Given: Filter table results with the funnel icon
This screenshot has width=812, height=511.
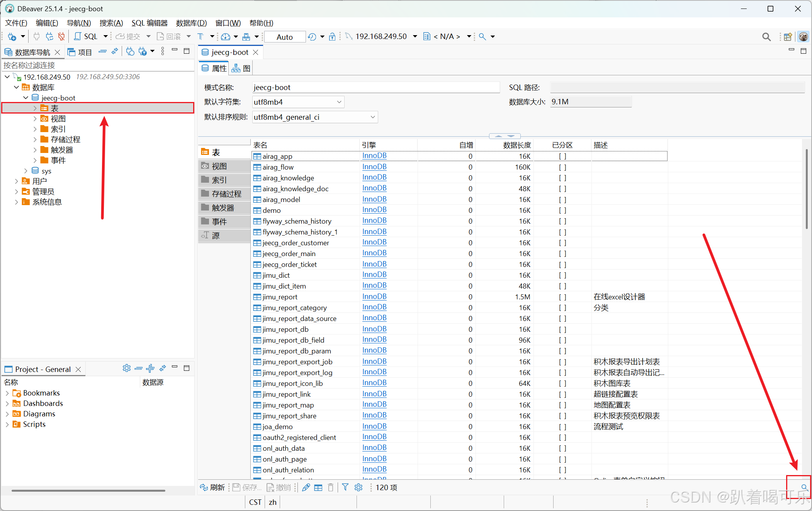Looking at the screenshot, I should coord(345,487).
